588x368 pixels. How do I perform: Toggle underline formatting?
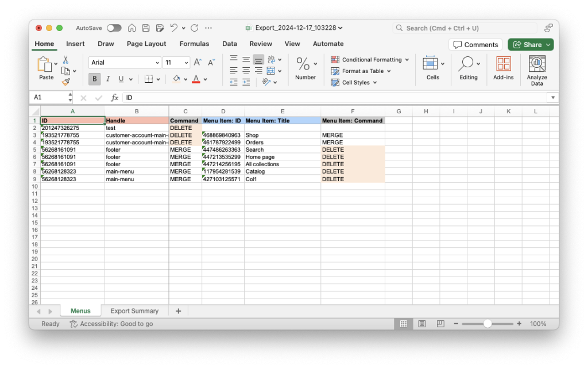(x=121, y=78)
